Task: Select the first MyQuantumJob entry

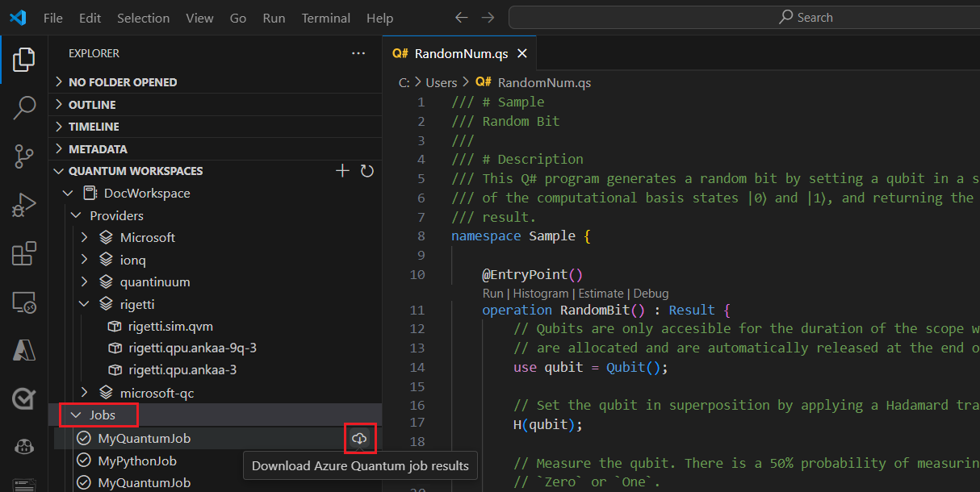Action: point(144,438)
